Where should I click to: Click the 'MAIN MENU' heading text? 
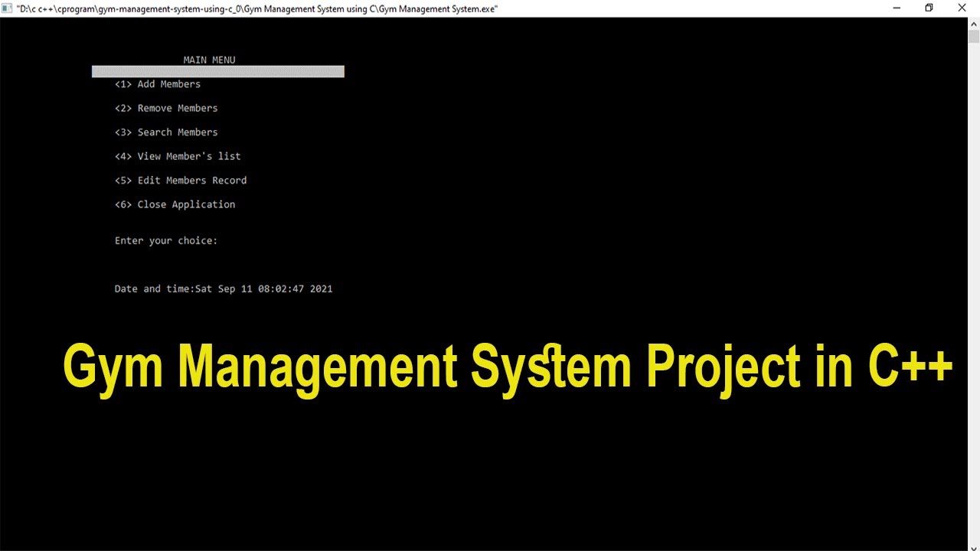(x=209, y=60)
